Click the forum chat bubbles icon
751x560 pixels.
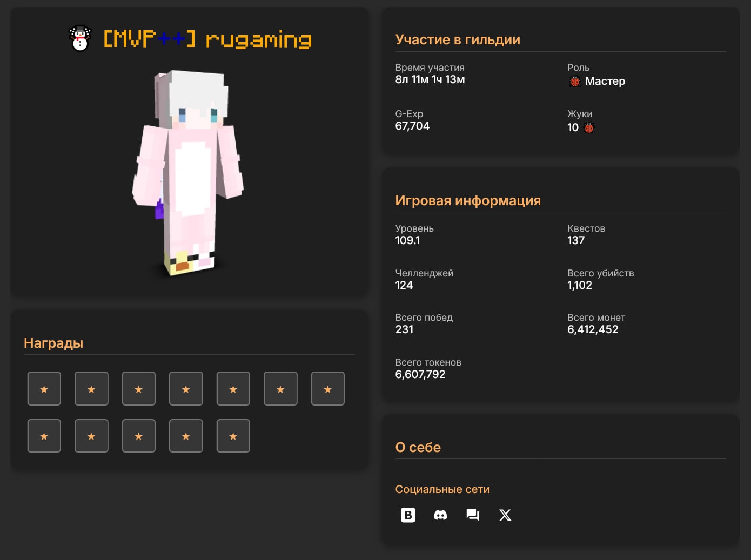(x=473, y=515)
